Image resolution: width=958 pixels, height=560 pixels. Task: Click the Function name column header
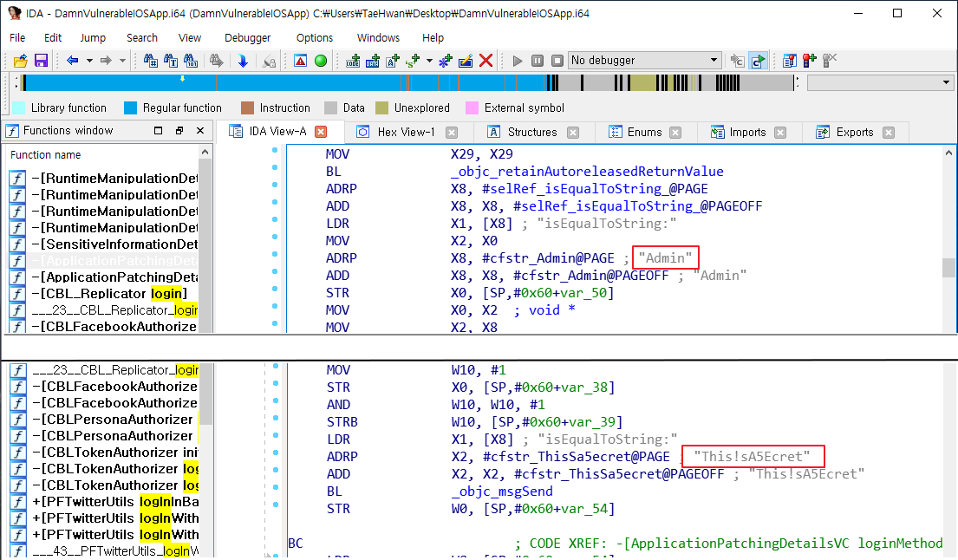pyautogui.click(x=102, y=155)
